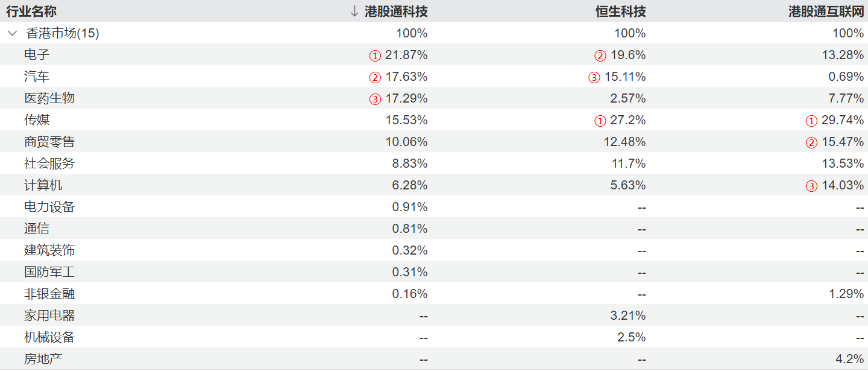Click the 3.21% cell for 家用电器
Screen dimensions: 868x371
631,316
